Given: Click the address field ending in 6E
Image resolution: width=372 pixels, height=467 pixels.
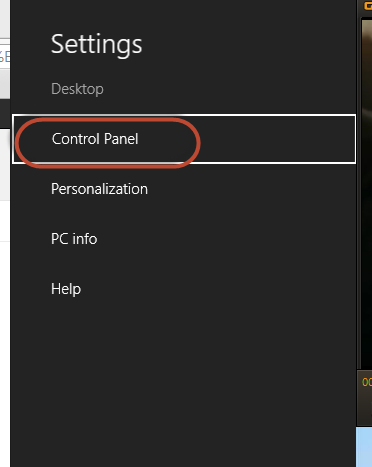Looking at the screenshot, I should pyautogui.click(x=5, y=56).
